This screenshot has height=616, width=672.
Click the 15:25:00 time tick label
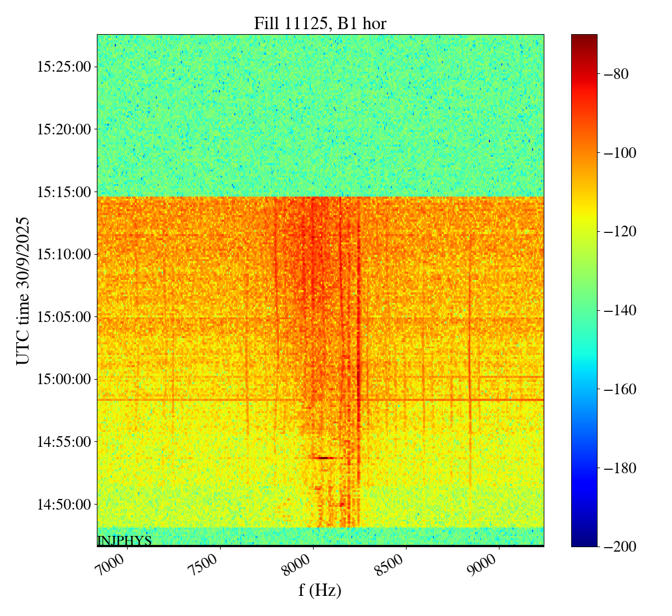pyautogui.click(x=63, y=67)
